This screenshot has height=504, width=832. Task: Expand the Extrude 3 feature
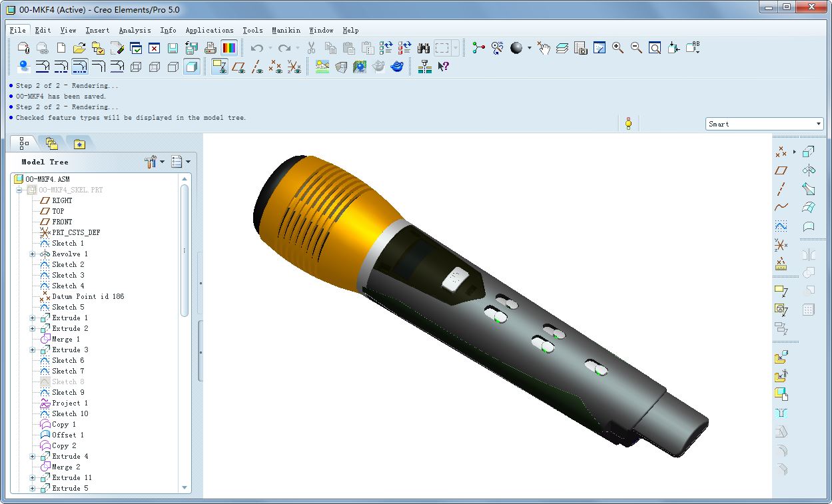[33, 350]
